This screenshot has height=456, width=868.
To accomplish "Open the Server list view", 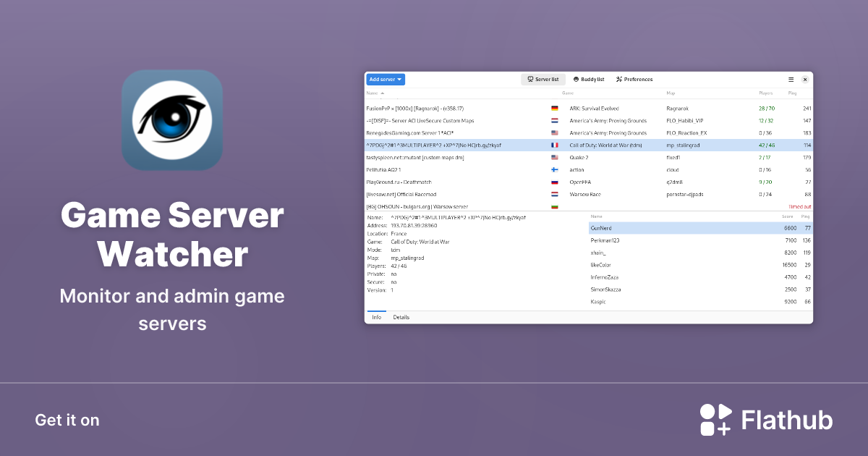I will [x=542, y=79].
